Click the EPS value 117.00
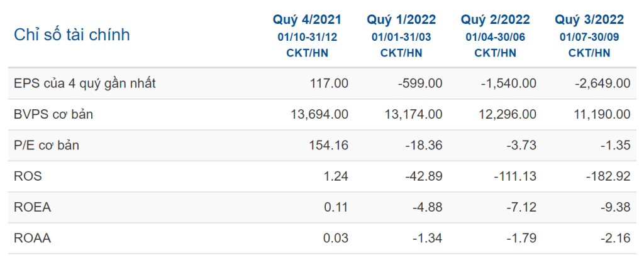The height and width of the screenshot is (258, 644). click(x=328, y=83)
